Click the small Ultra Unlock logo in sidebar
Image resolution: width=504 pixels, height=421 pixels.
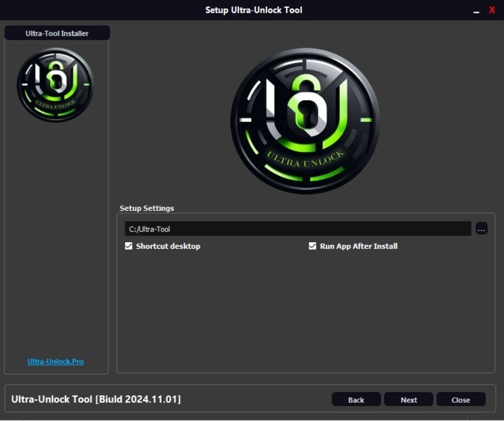55,84
